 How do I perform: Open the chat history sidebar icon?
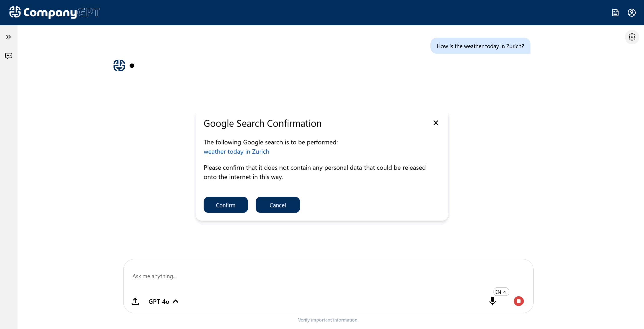pos(9,56)
